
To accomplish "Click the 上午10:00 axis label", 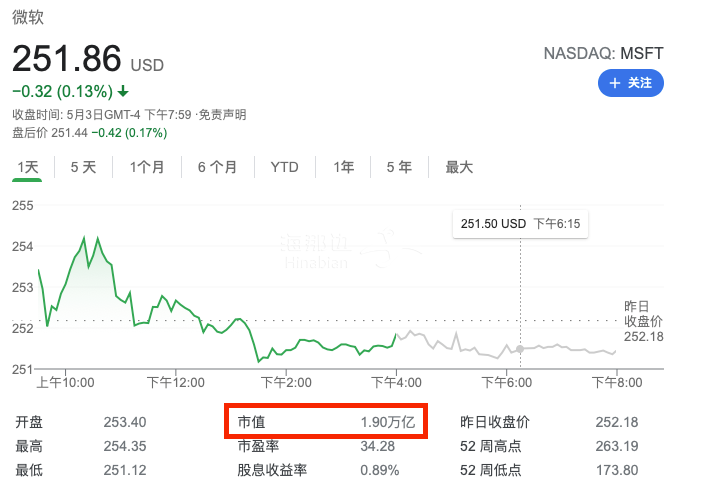I will pos(66,383).
